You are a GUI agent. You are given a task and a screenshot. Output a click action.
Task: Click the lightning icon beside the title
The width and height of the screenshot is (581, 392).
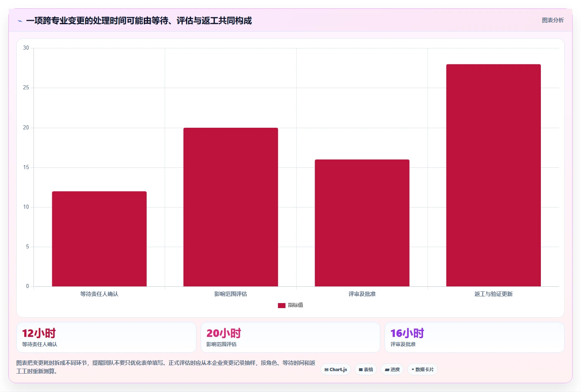[20, 21]
